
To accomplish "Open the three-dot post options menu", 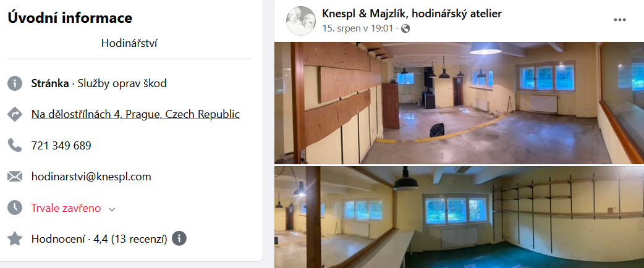I will [620, 20].
